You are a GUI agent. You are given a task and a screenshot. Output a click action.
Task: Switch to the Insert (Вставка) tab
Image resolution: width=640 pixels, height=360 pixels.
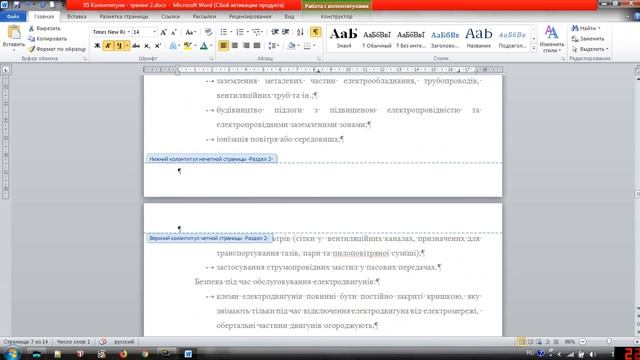click(77, 16)
